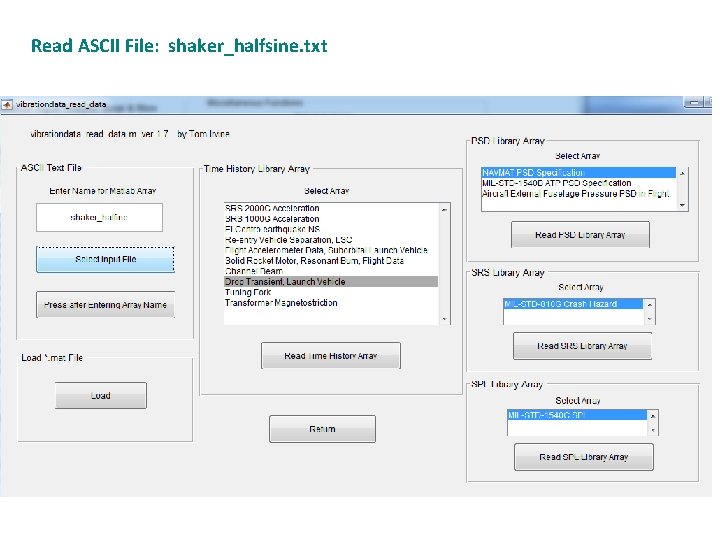The height and width of the screenshot is (540, 720).
Task: Click PSD list scroll up arrow
Action: tap(682, 174)
